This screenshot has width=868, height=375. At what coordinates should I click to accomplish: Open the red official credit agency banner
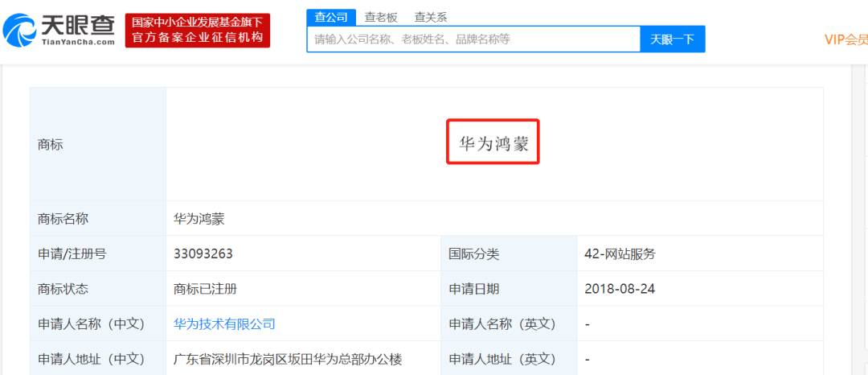[x=198, y=31]
